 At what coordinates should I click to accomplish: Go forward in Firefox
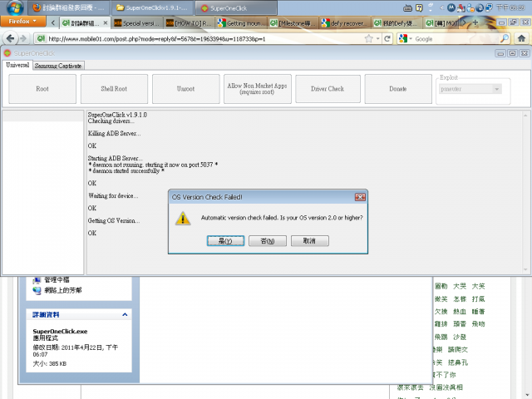coord(23,38)
